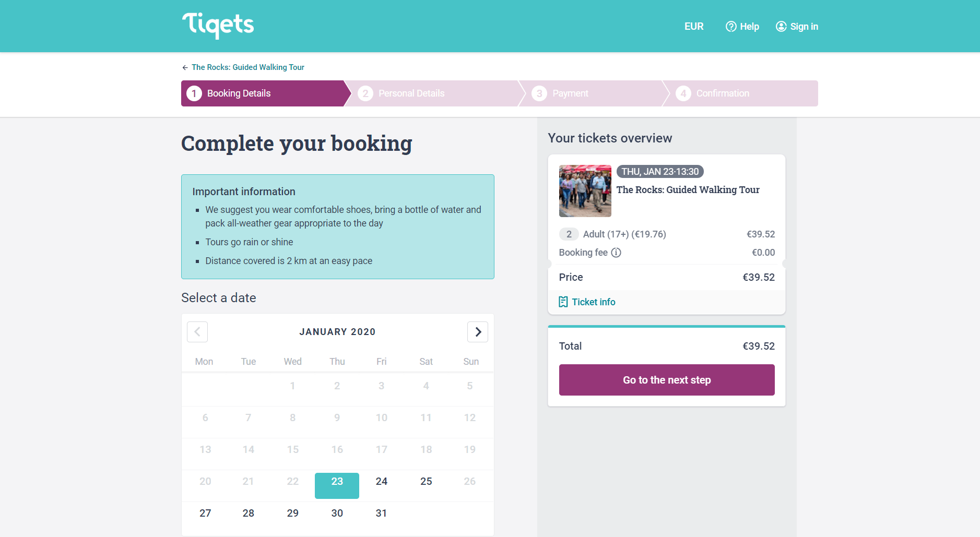Pick January 30 in the date picker

point(337,514)
